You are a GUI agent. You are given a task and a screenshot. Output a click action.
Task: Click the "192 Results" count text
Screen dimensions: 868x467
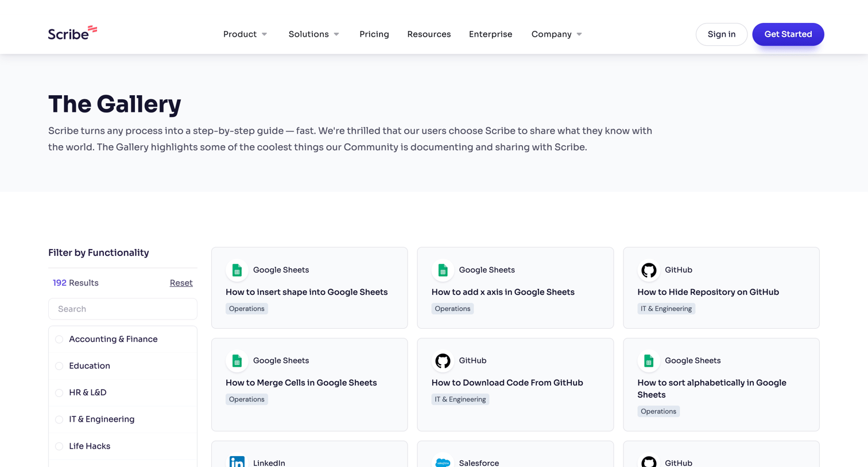76,283
